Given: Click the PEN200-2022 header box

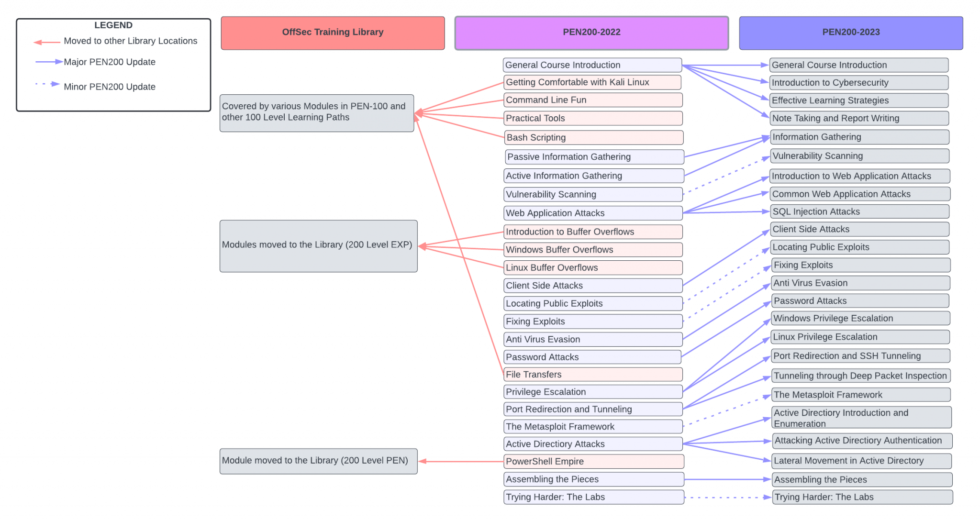Looking at the screenshot, I should (x=591, y=33).
